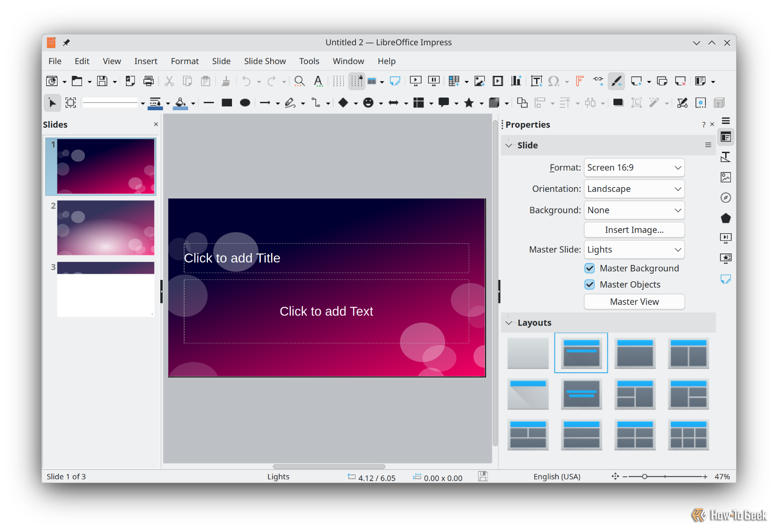Select the Insert Text Box tool
Image resolution: width=778 pixels, height=532 pixels.
(536, 81)
